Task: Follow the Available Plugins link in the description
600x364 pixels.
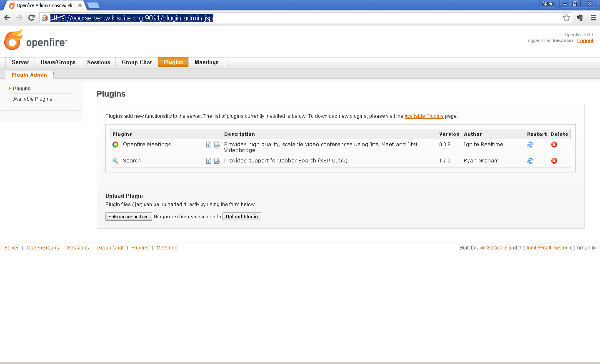Action: click(x=424, y=116)
